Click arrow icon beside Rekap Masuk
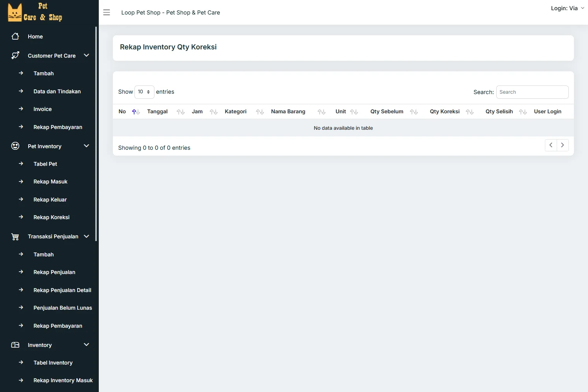The height and width of the screenshot is (392, 588). coord(21,181)
